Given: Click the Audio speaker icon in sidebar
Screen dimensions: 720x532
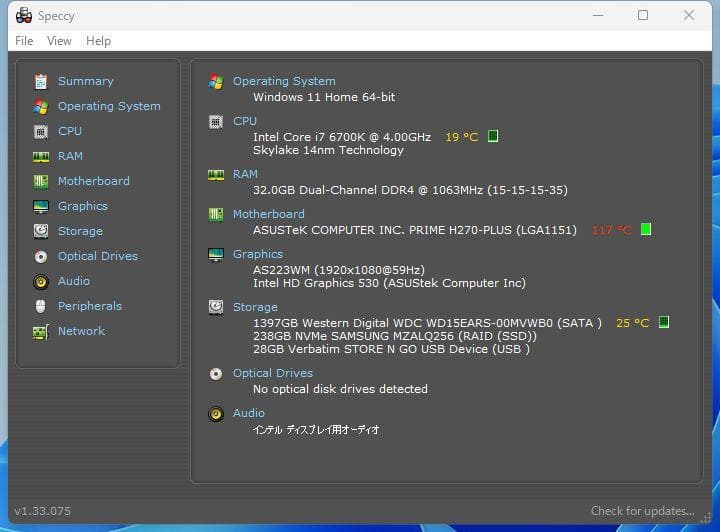Looking at the screenshot, I should click(41, 281).
